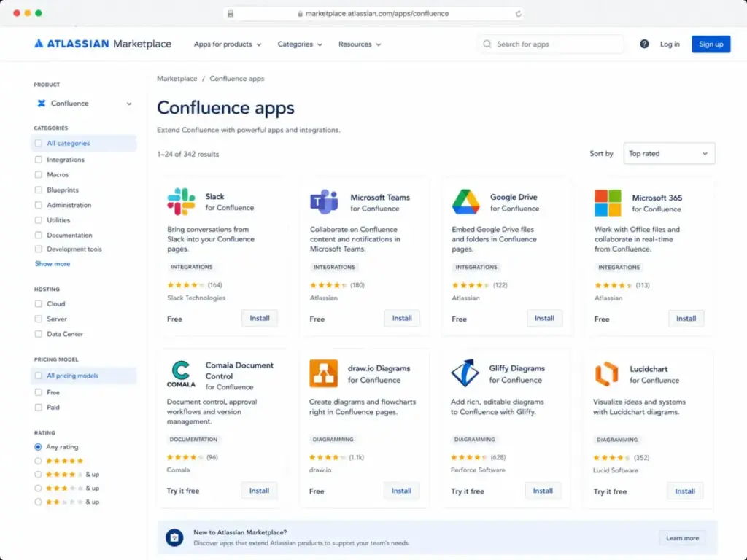
Task: Check the Documentation category checkbox
Action: click(x=39, y=235)
